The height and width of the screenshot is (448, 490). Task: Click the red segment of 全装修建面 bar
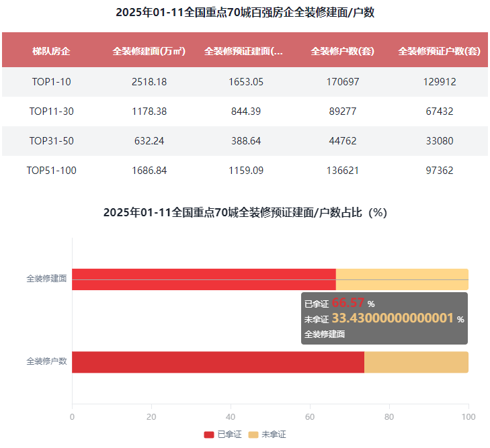[203, 279]
